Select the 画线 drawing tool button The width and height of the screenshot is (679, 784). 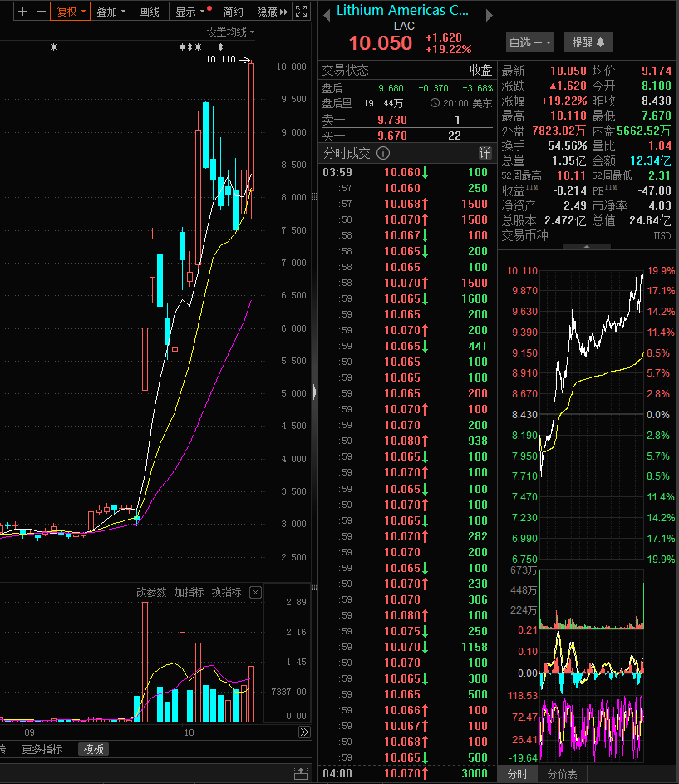point(149,12)
